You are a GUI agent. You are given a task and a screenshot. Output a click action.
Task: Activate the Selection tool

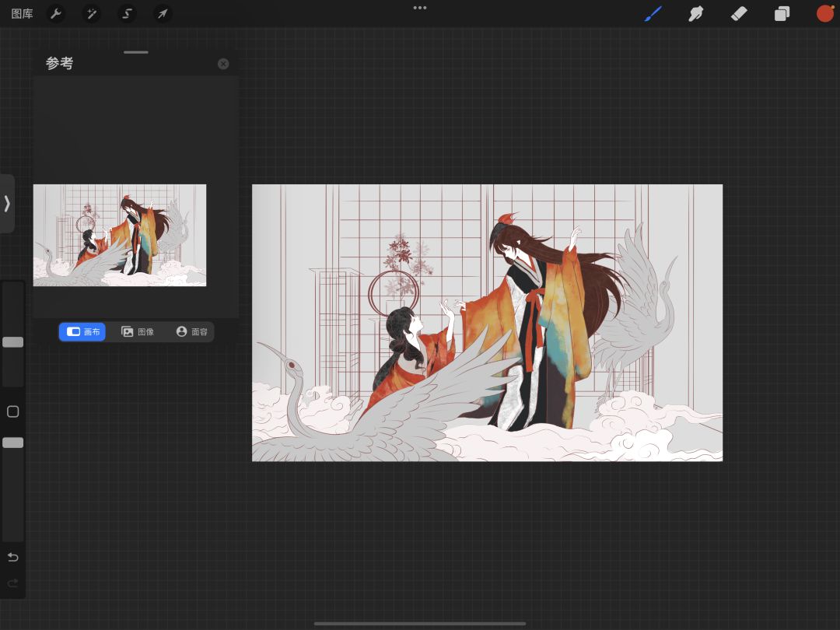[127, 14]
